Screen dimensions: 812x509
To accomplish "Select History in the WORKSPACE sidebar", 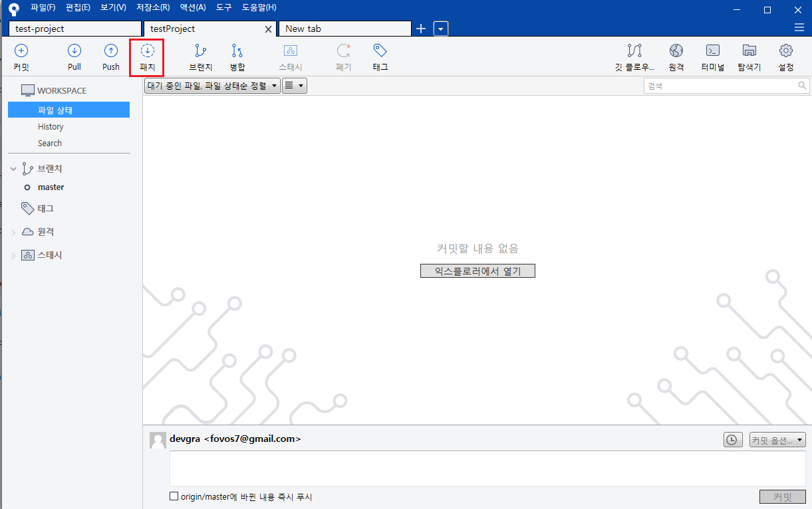I will (x=51, y=126).
